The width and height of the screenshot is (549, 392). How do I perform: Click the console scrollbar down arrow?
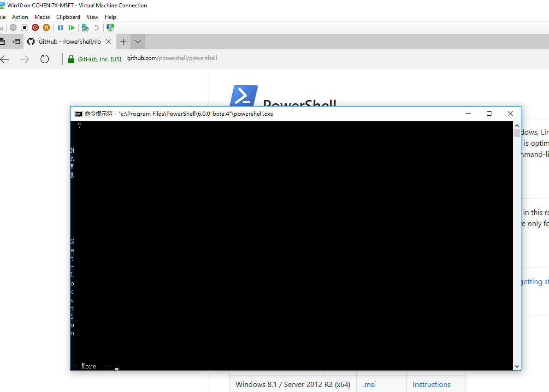point(517,367)
